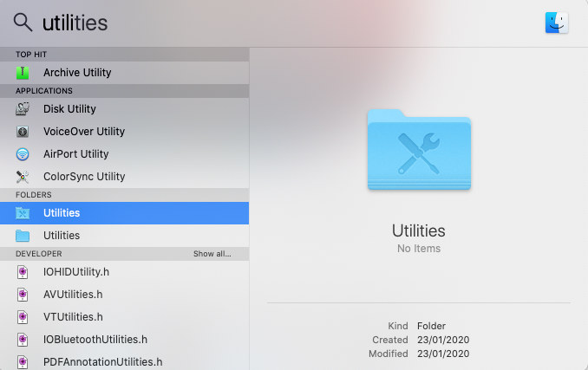The image size is (588, 370).
Task: Click the search field containing 'utilities'
Action: pyautogui.click(x=260, y=23)
